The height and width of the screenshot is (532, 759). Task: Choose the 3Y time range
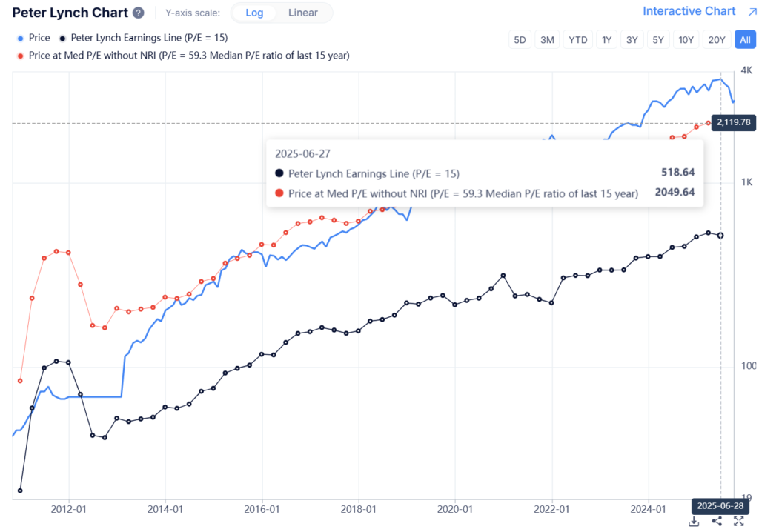point(632,40)
